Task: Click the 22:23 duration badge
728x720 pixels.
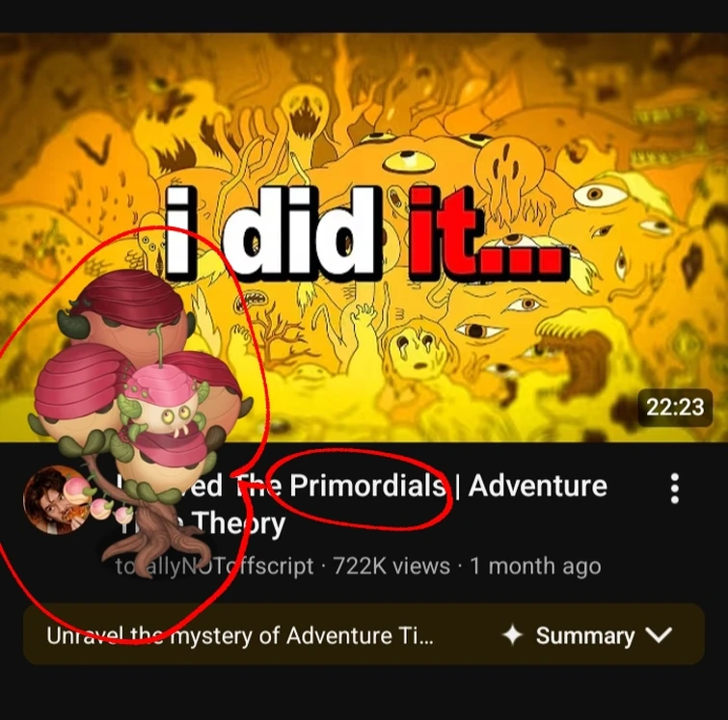Action: (675, 408)
